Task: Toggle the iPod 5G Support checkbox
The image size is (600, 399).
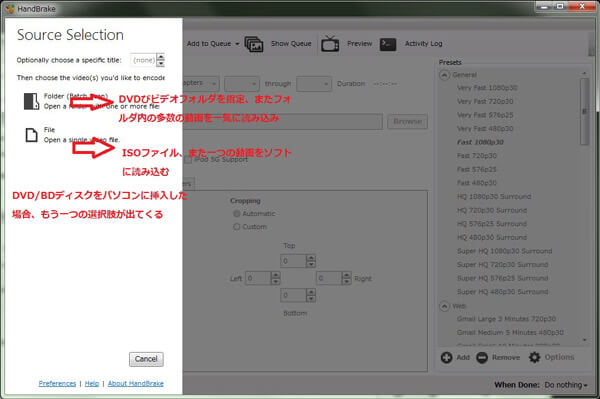Action: (x=188, y=160)
